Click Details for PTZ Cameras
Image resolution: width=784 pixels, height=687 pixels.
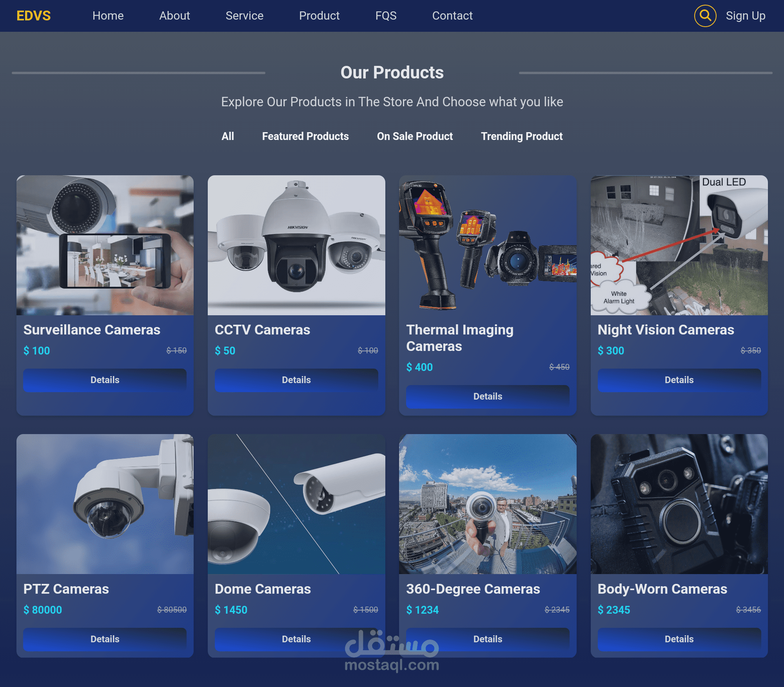[105, 639]
